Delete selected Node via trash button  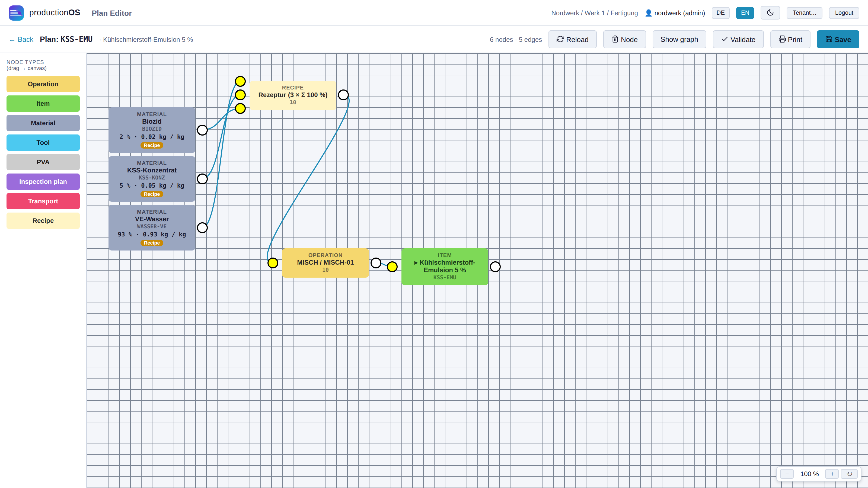[x=624, y=39]
